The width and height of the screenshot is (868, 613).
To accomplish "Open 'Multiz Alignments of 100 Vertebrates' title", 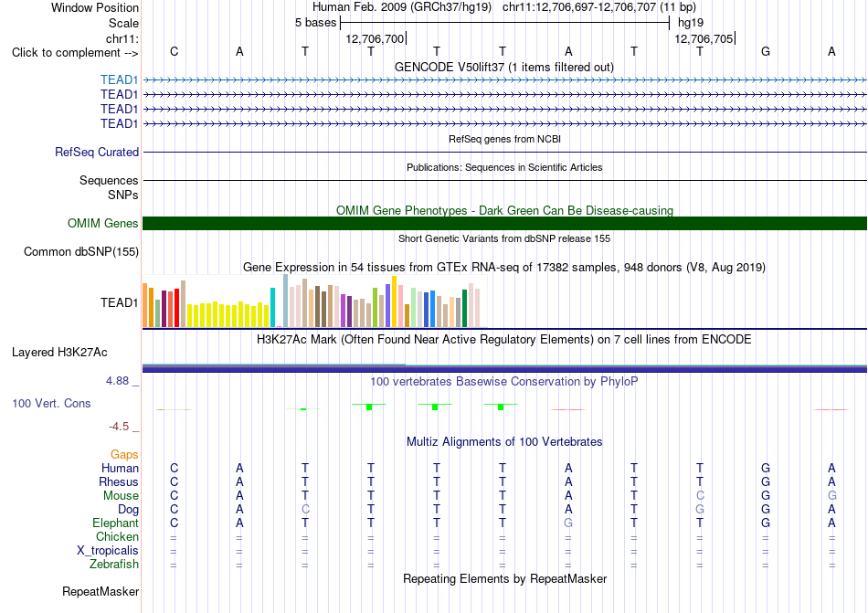I will point(504,441).
